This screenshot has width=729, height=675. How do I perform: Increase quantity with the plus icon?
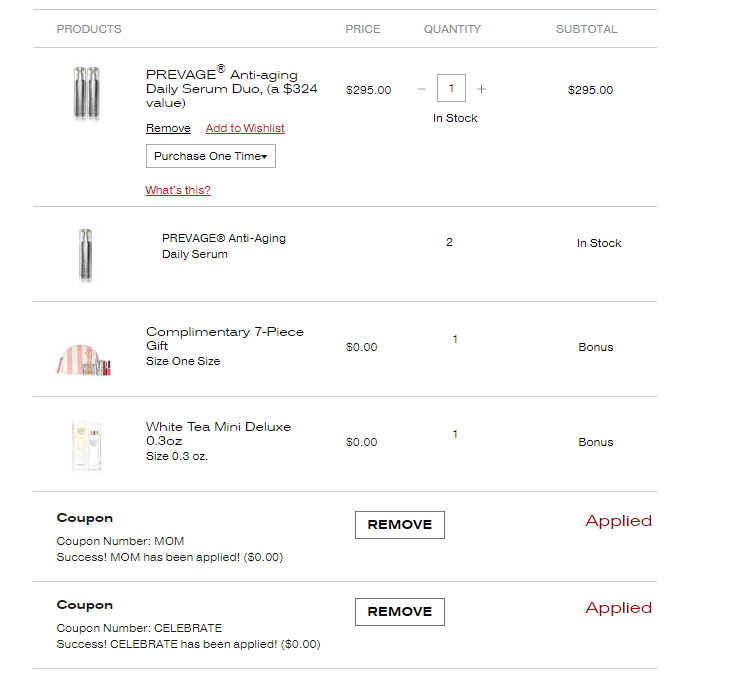point(482,89)
